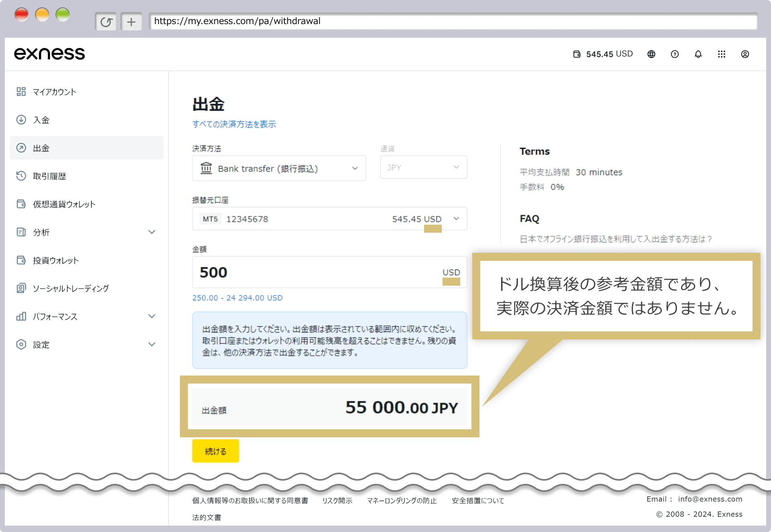Image resolution: width=771 pixels, height=532 pixels.
Task: Open the wallet balance icon
Action: point(577,54)
